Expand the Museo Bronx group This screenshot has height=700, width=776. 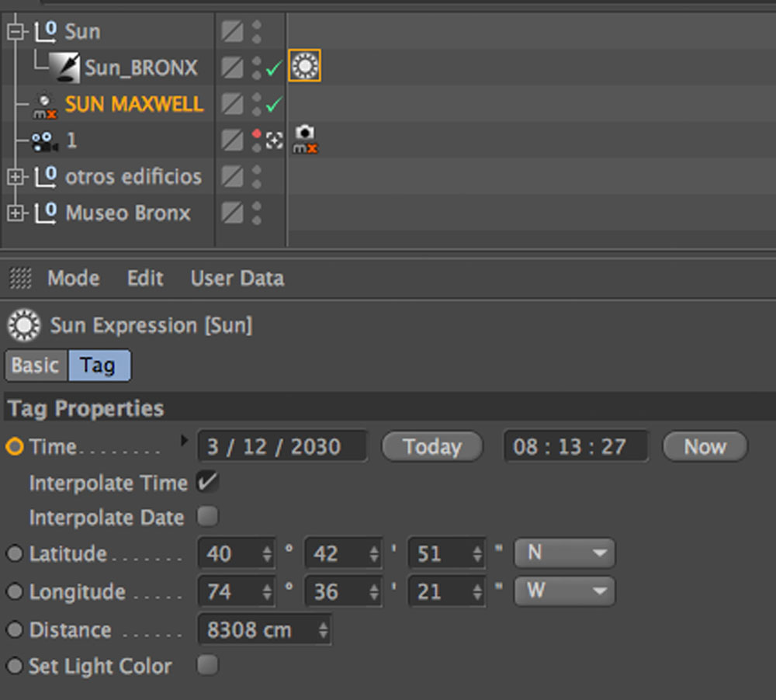(16, 213)
